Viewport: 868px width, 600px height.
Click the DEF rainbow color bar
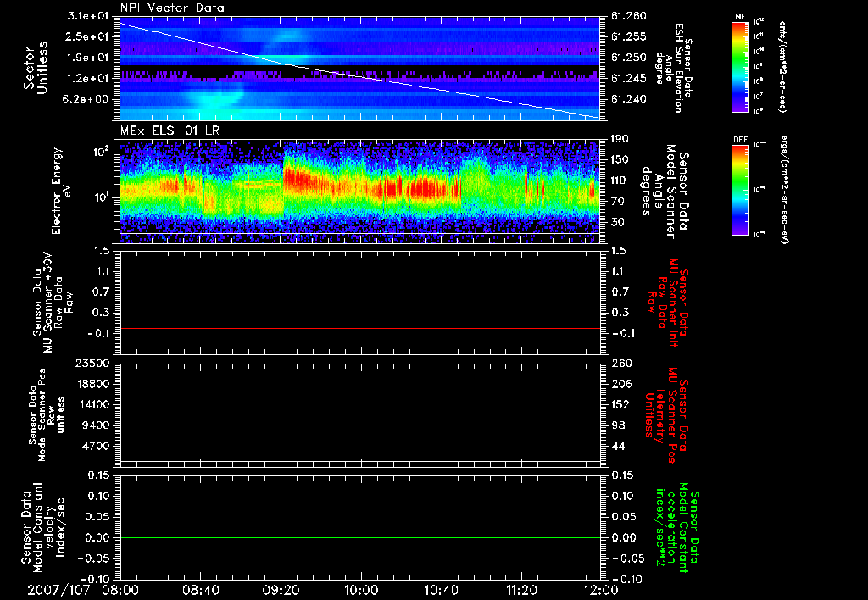(x=740, y=189)
